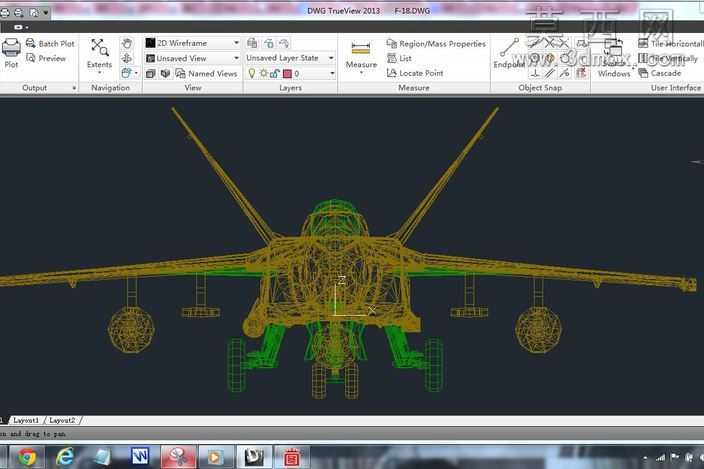Expand the Output panel launcher arrow
The height and width of the screenshot is (469, 704).
click(x=74, y=88)
